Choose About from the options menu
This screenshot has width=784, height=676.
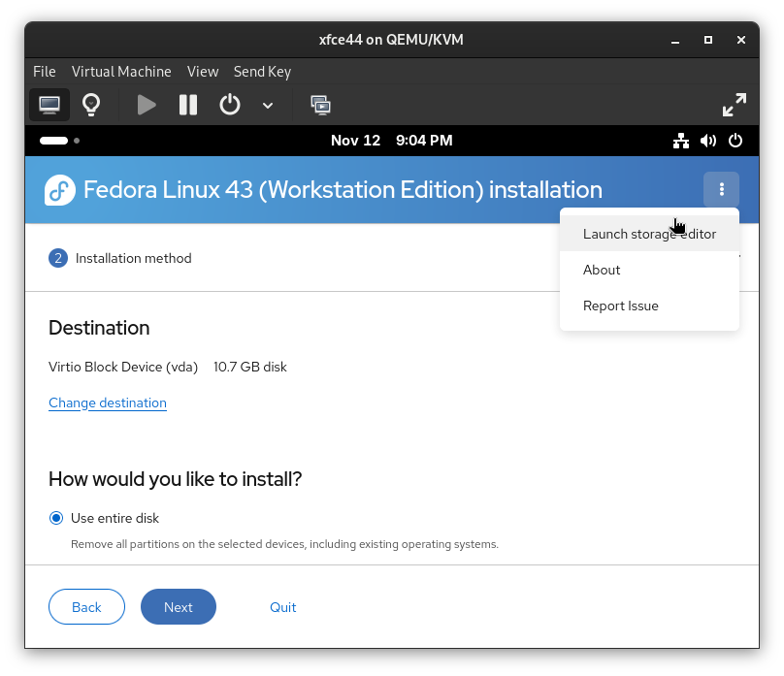[x=649, y=270]
